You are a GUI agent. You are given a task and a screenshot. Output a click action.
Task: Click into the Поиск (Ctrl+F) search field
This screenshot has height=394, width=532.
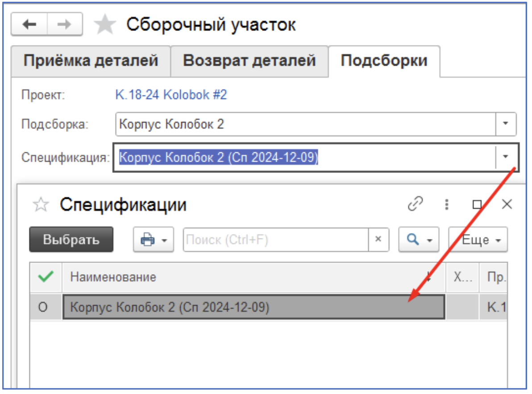tap(275, 240)
